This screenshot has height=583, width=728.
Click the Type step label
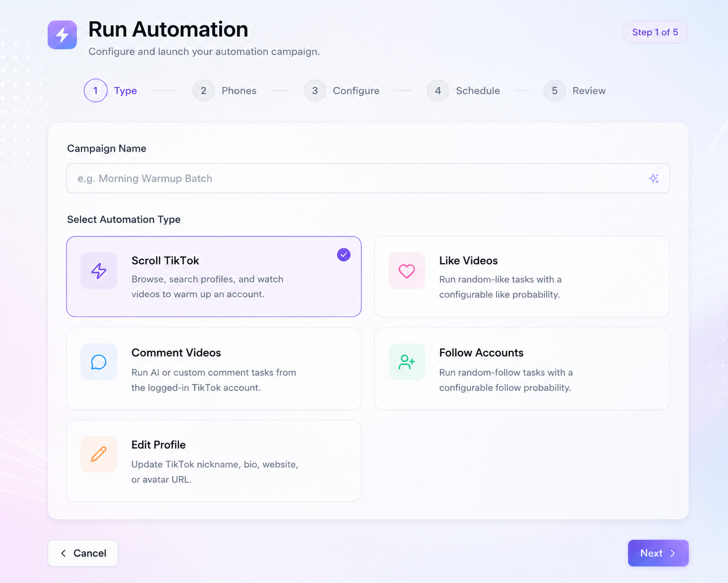click(125, 90)
